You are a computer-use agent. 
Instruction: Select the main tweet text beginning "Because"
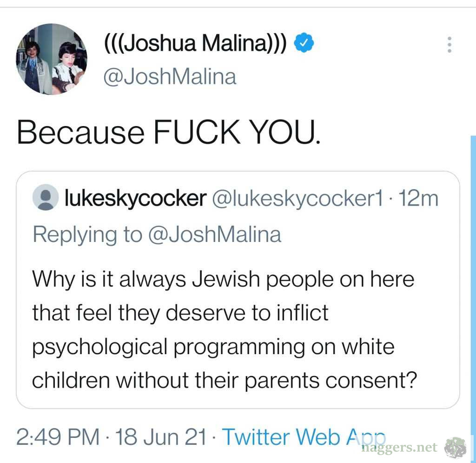click(168, 132)
